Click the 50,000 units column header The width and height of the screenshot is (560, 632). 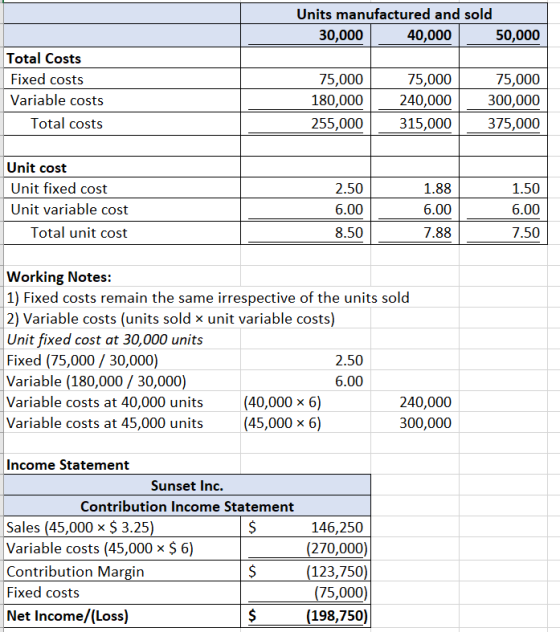click(503, 35)
